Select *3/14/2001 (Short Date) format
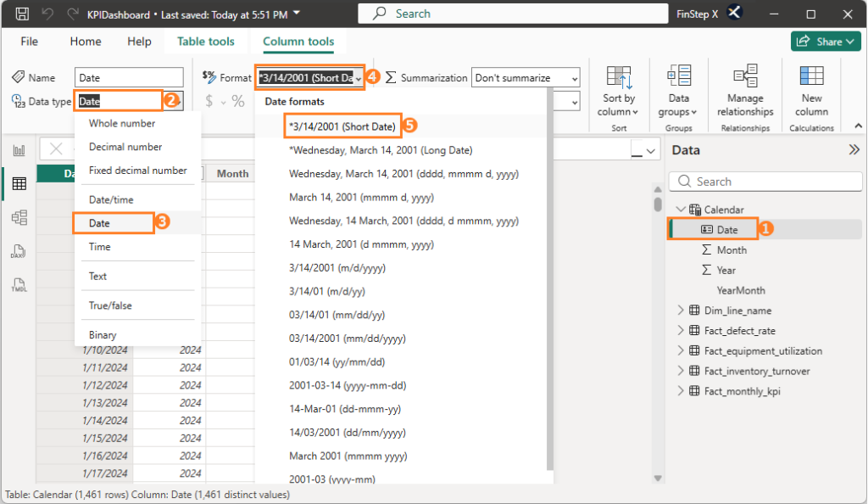Viewport: 868px width, 504px height. (x=342, y=126)
